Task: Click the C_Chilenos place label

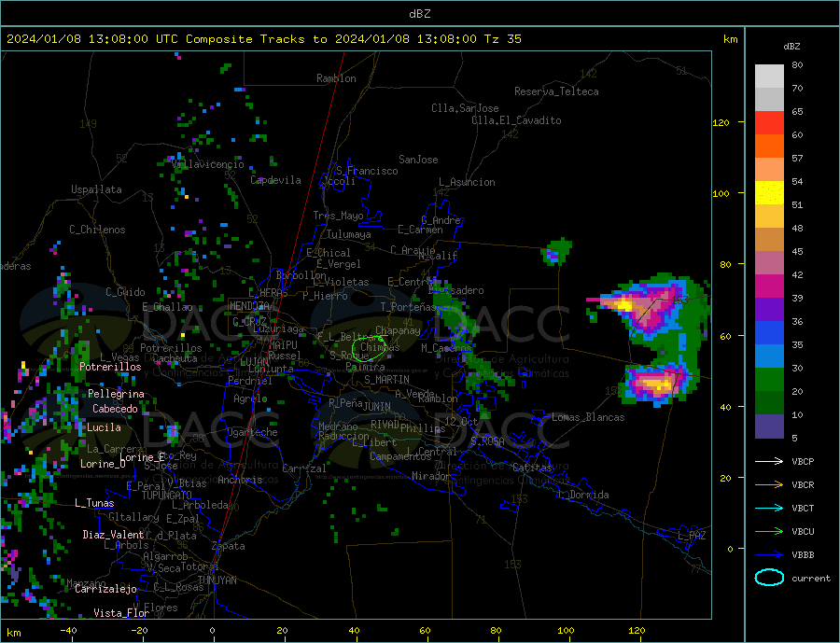Action: (97, 230)
